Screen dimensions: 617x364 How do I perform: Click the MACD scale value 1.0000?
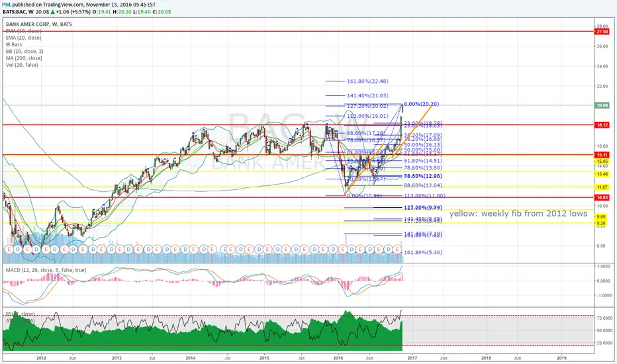click(604, 267)
